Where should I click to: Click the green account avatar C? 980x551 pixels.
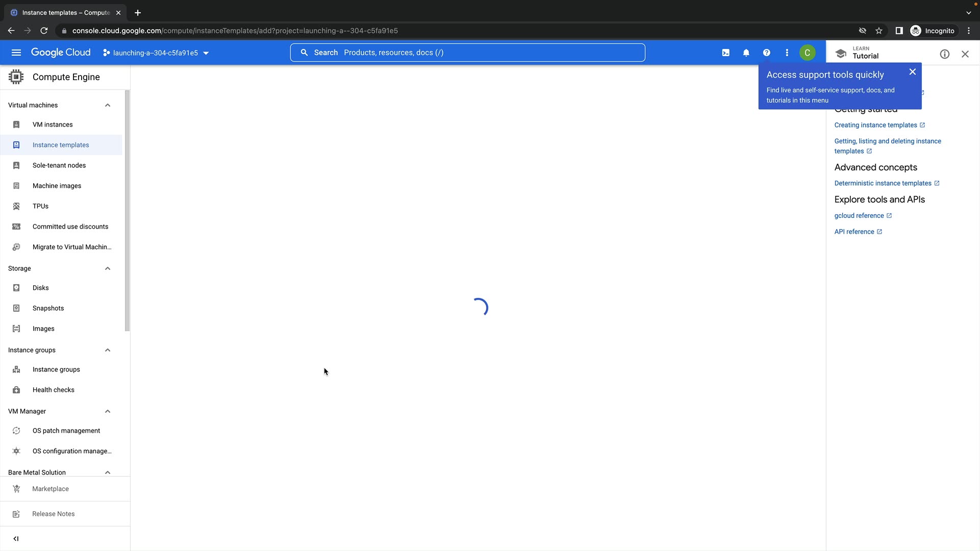point(807,53)
